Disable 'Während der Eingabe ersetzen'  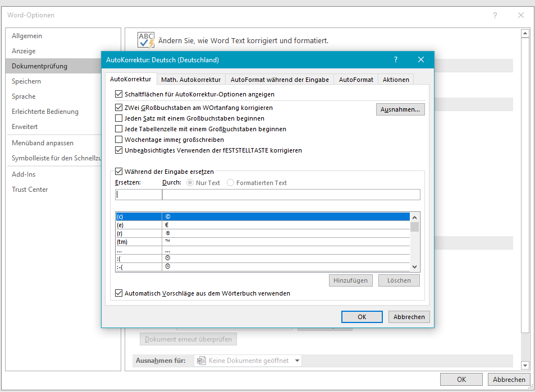coord(119,172)
